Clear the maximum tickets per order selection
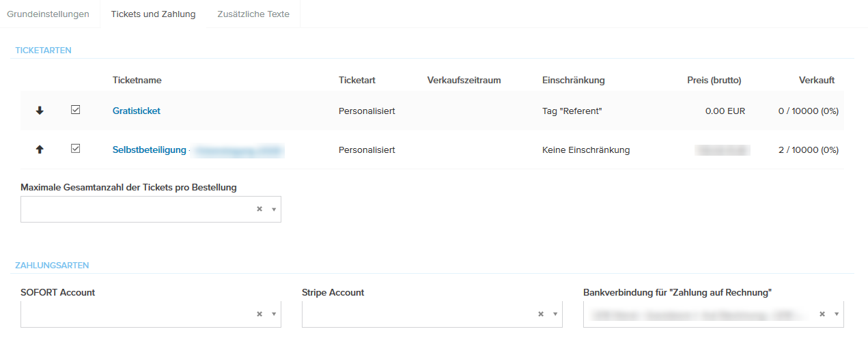The image size is (868, 340). pos(260,209)
